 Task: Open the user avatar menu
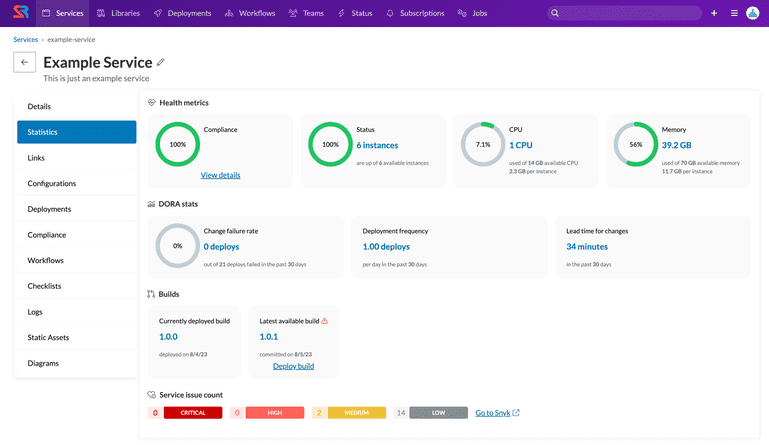[x=753, y=13]
